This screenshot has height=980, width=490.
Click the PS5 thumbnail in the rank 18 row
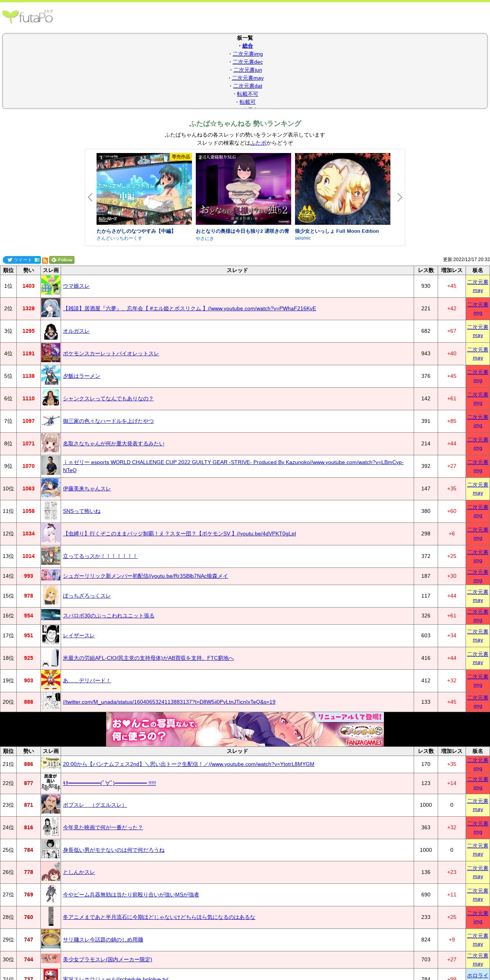click(51, 658)
